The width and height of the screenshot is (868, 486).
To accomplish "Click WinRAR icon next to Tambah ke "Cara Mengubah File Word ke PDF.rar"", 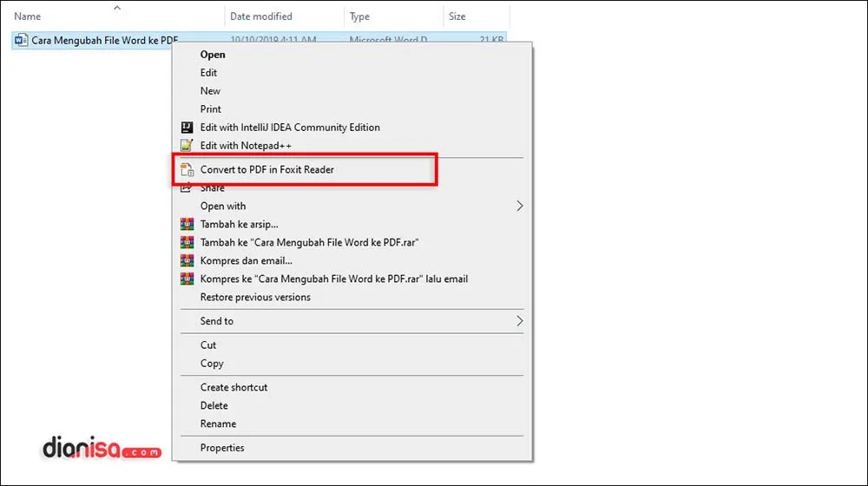I will click(187, 242).
